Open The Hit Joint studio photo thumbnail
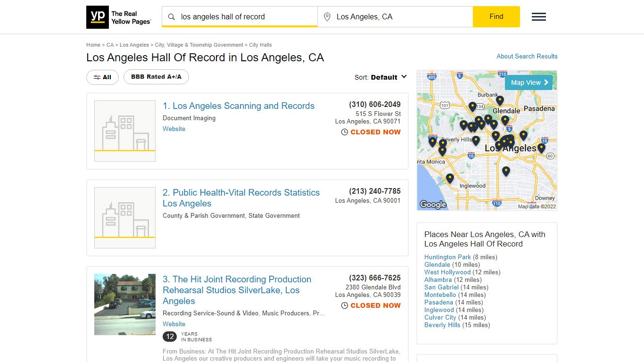The width and height of the screenshot is (644, 362). tap(125, 304)
